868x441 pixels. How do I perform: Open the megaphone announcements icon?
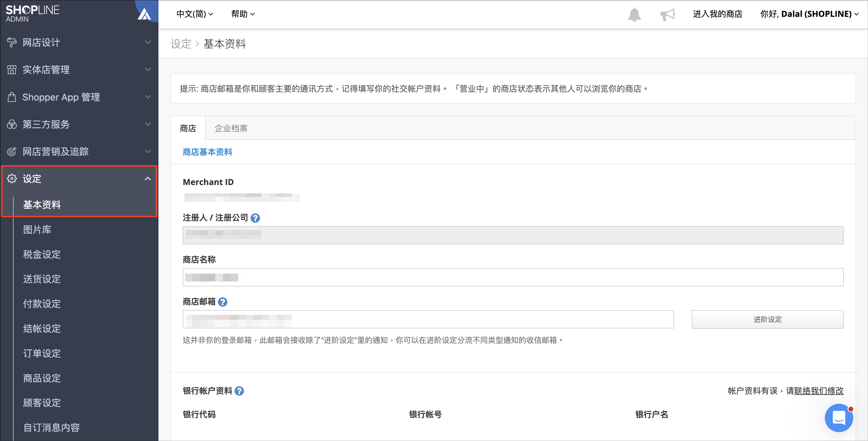(x=667, y=14)
